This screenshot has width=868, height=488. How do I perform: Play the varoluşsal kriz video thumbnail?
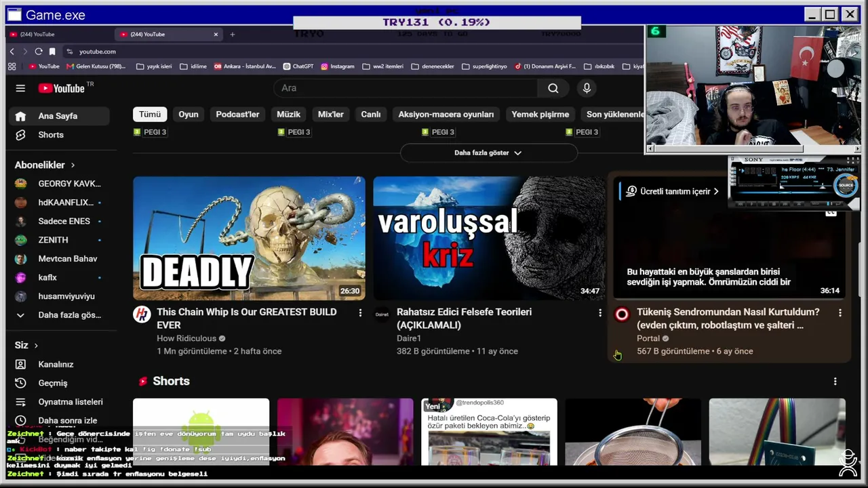click(x=489, y=238)
